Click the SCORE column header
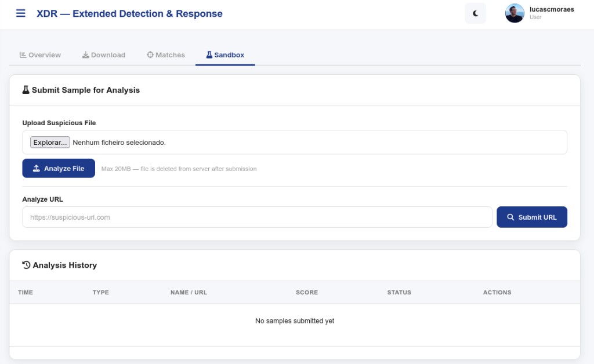Viewport: 594px width, 364px height. coord(307,293)
